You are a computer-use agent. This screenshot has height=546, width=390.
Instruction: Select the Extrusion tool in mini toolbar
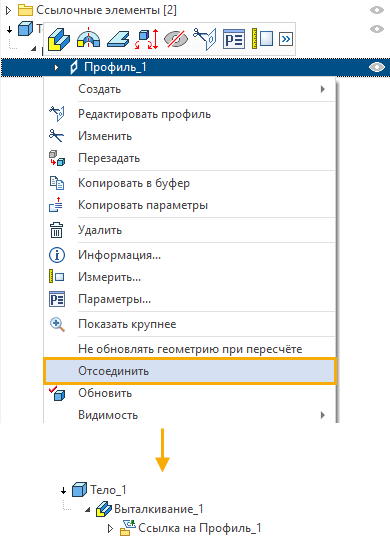59,39
